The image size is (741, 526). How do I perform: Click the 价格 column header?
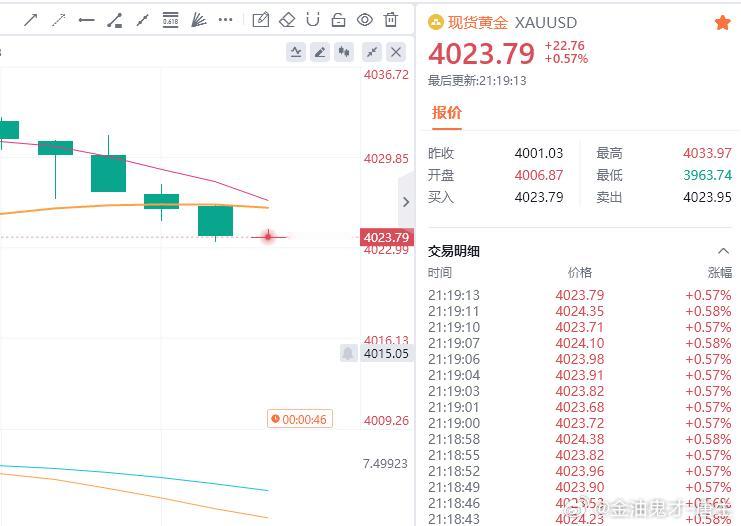[x=580, y=273]
